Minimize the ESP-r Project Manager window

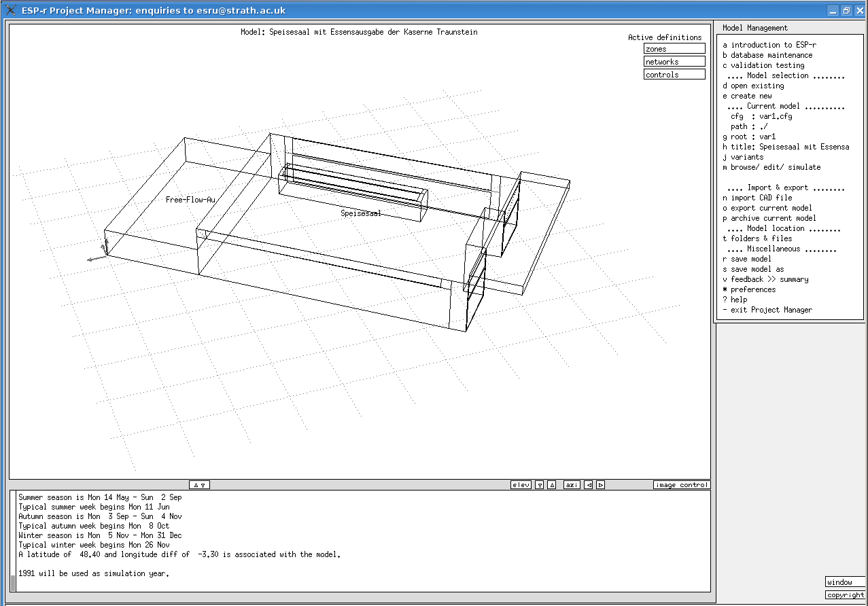pos(833,10)
